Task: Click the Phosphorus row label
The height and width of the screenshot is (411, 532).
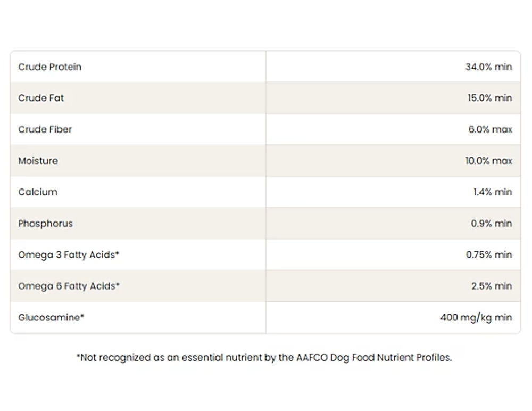Action: click(45, 224)
